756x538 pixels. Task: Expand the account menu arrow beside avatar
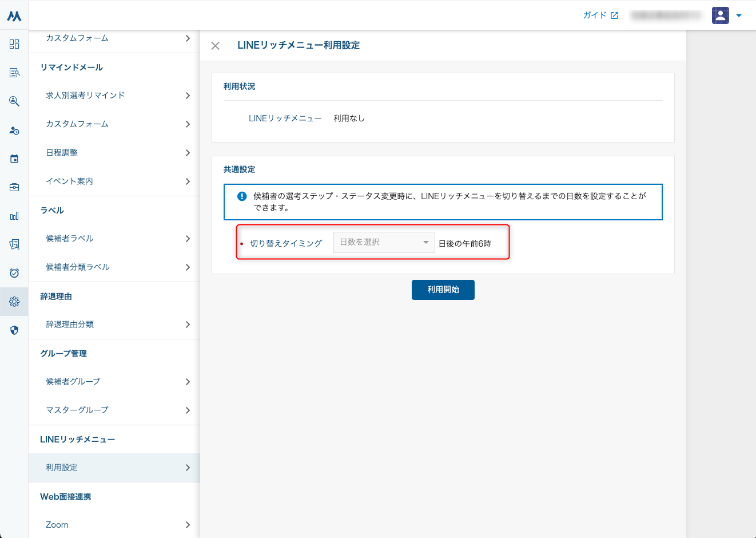(739, 16)
